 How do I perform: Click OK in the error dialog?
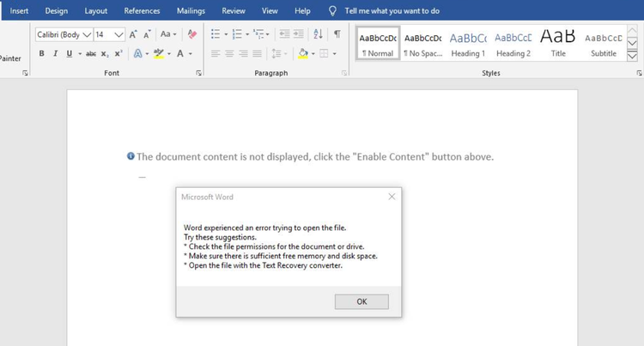pos(361,301)
